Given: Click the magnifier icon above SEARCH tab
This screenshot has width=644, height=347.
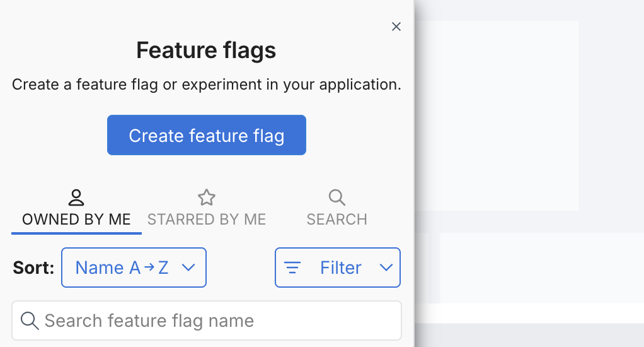Looking at the screenshot, I should (337, 197).
